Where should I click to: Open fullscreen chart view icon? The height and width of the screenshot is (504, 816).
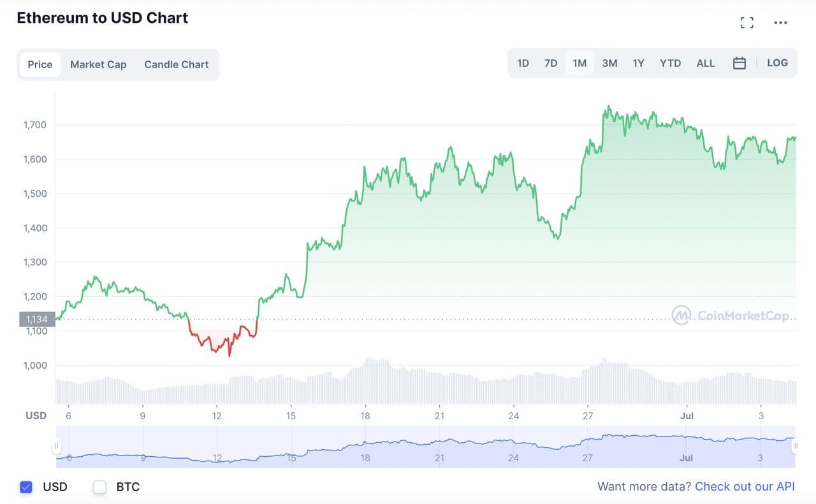747,23
